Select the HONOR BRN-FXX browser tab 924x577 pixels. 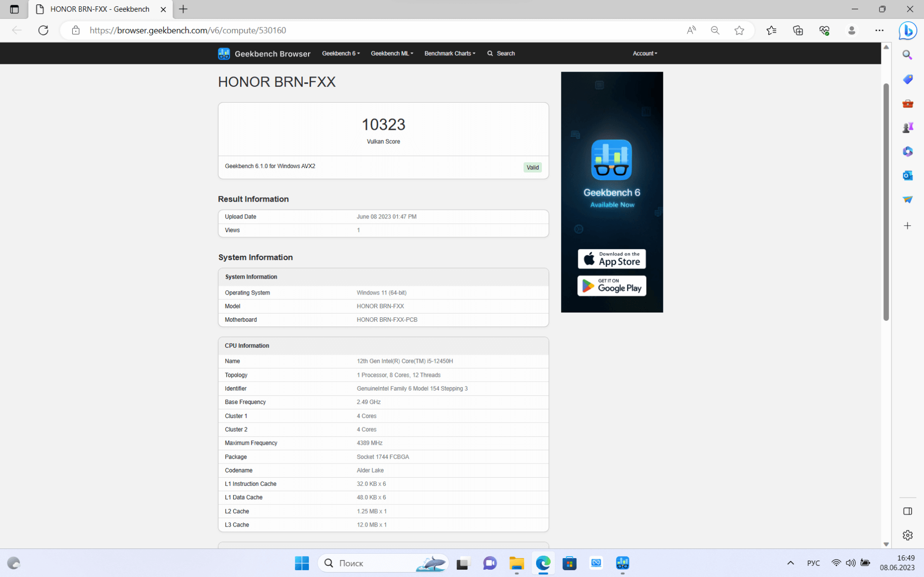tap(100, 9)
